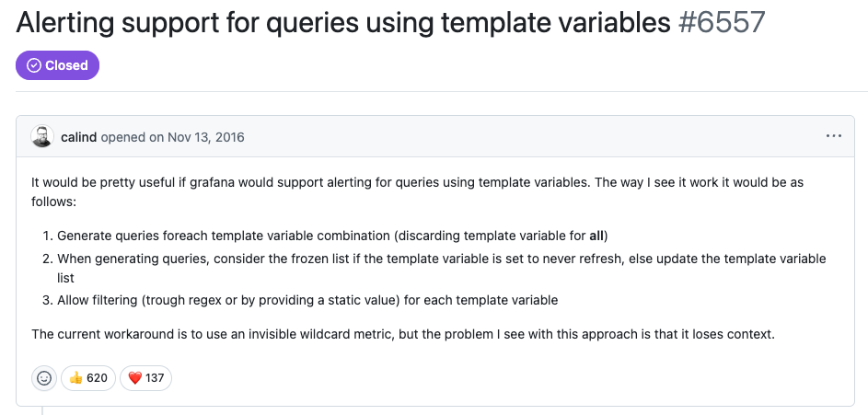Viewport: 868px width, 415px height.
Task: Toggle the thumbs up reaction with 620
Action: [88, 378]
